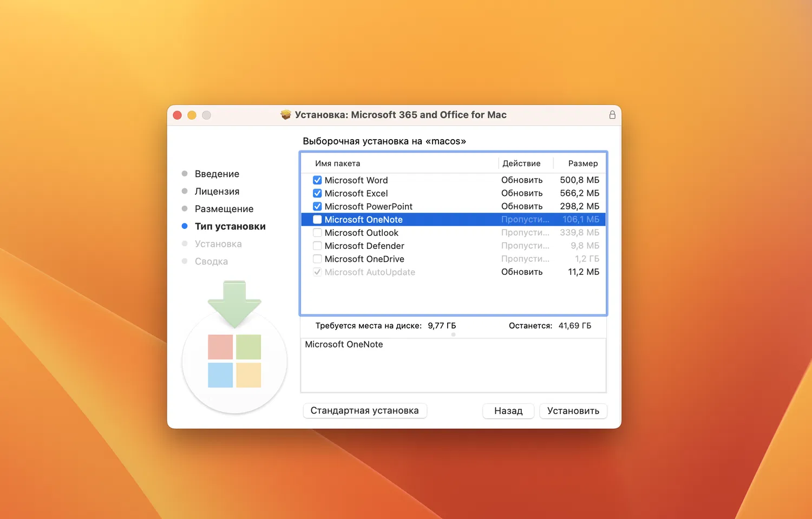Click the Действие column header

[x=521, y=163]
